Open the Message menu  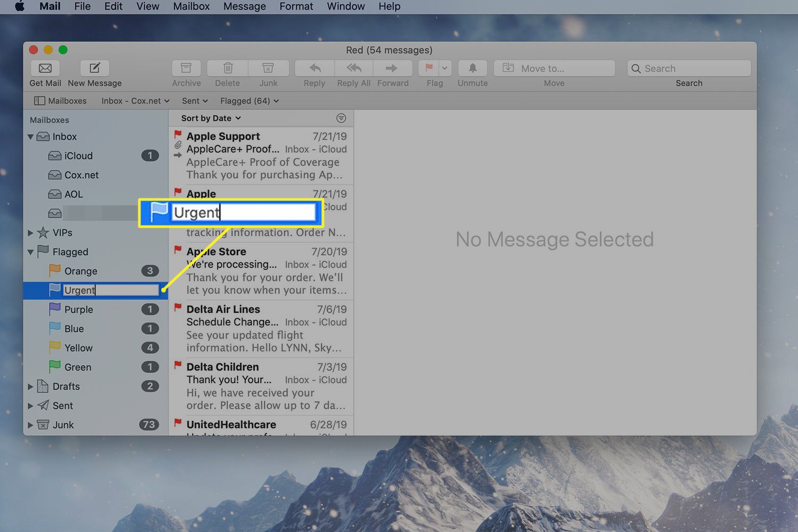tap(245, 6)
